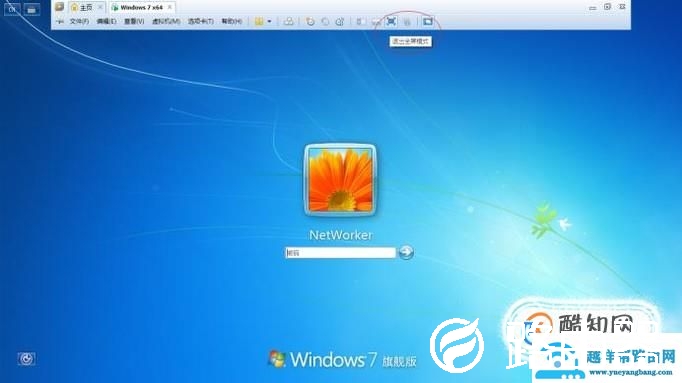Viewport: 682px width, 383px height.
Task: Close the Windows 7 x64 tab
Action: tap(170, 7)
